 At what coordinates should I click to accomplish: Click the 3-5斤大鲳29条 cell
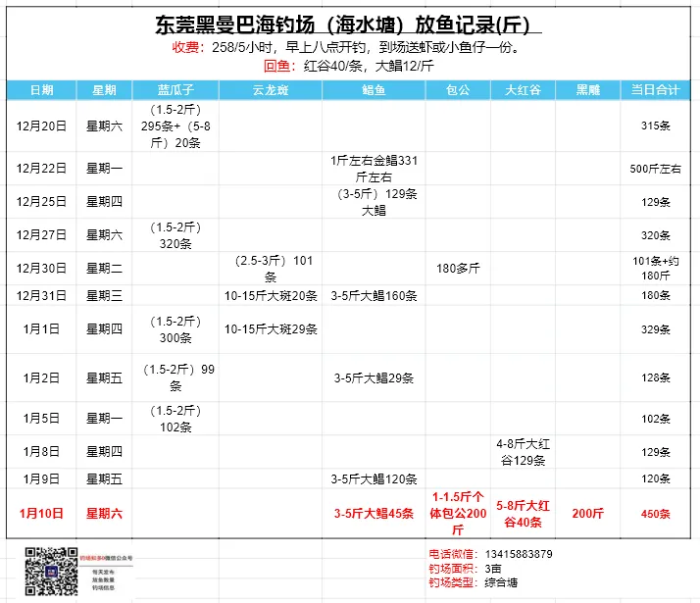point(374,378)
